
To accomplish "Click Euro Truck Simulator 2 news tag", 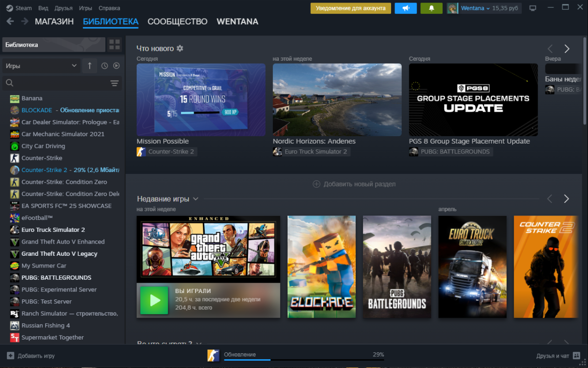I will [x=311, y=152].
